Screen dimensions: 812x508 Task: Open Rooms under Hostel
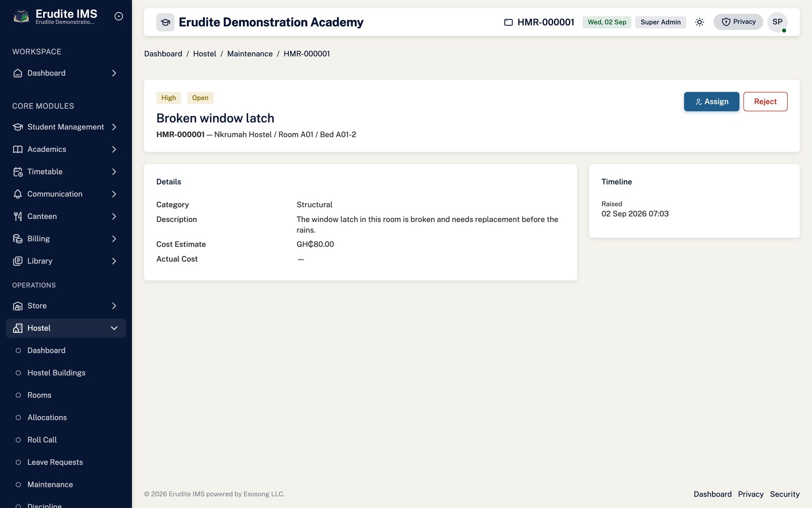[x=66, y=395]
